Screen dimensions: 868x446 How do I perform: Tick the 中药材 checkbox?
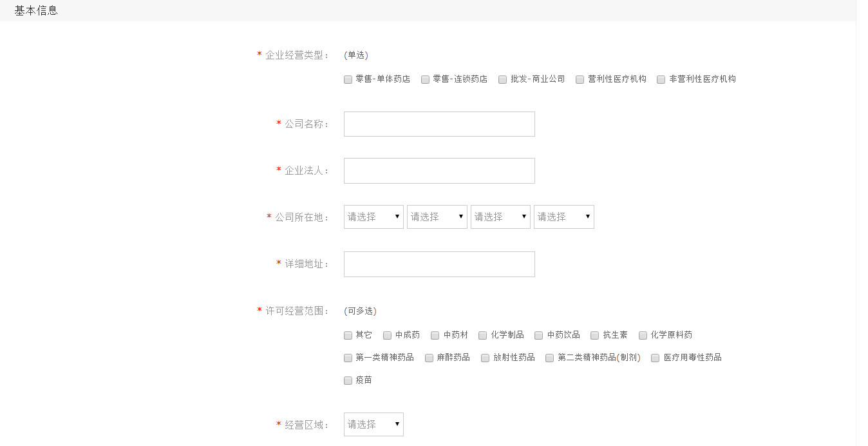click(435, 335)
